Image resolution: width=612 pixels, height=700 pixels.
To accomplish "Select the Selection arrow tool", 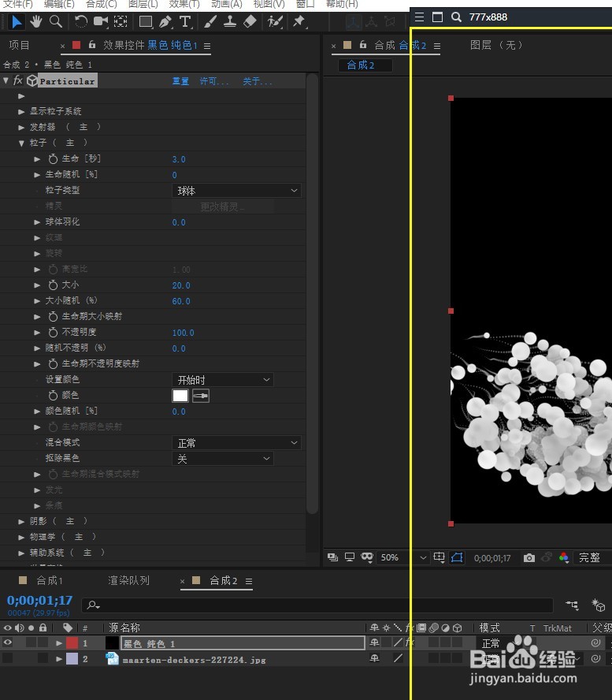I will 17,21.
